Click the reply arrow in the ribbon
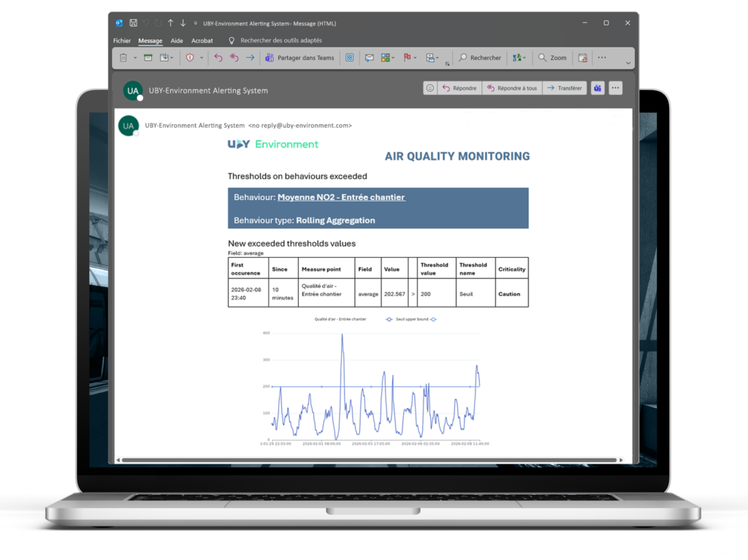 pyautogui.click(x=218, y=58)
